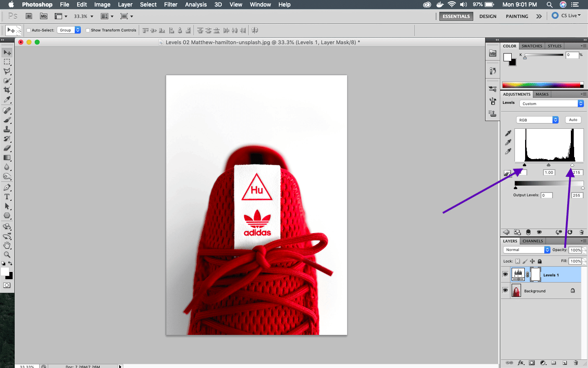588x368 pixels.
Task: Toggle clip to layer in Adjustments panel
Action: (528, 232)
